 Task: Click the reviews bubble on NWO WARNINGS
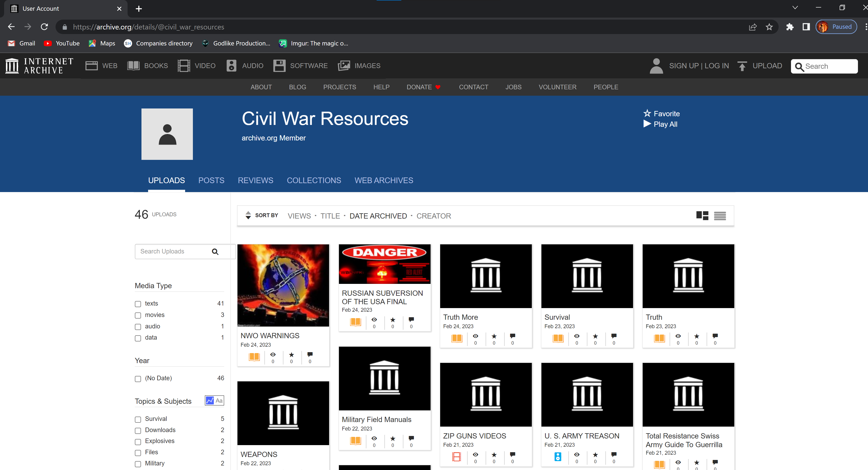[310, 354]
